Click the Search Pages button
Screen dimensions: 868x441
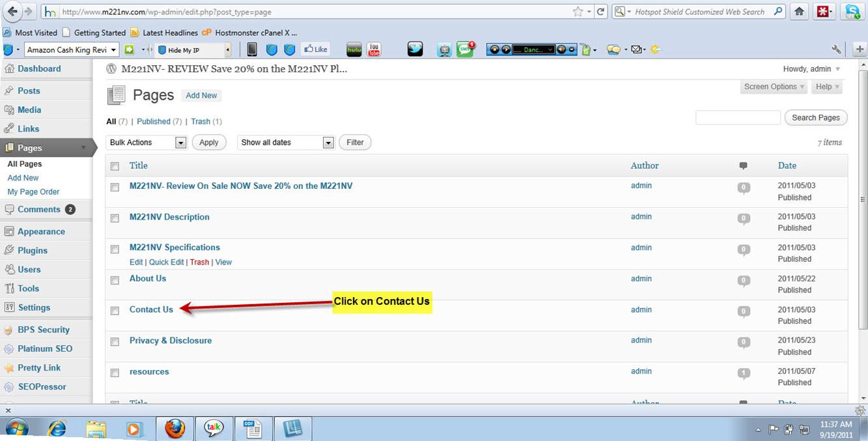[816, 118]
